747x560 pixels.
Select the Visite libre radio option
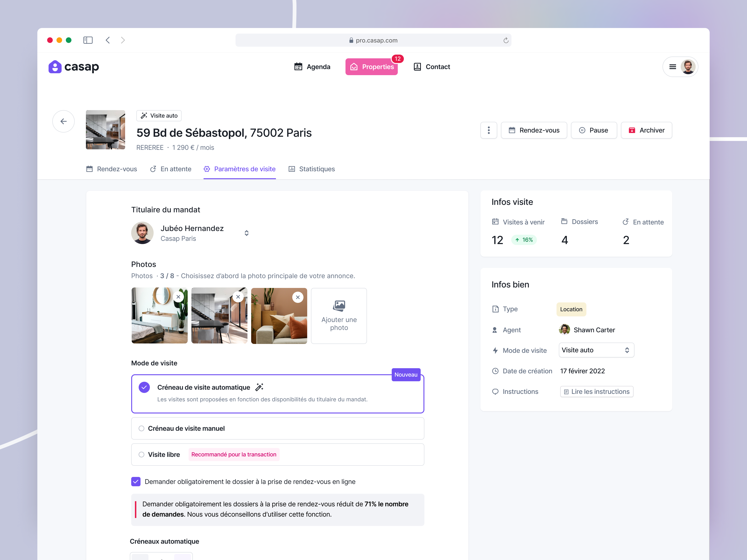(141, 454)
